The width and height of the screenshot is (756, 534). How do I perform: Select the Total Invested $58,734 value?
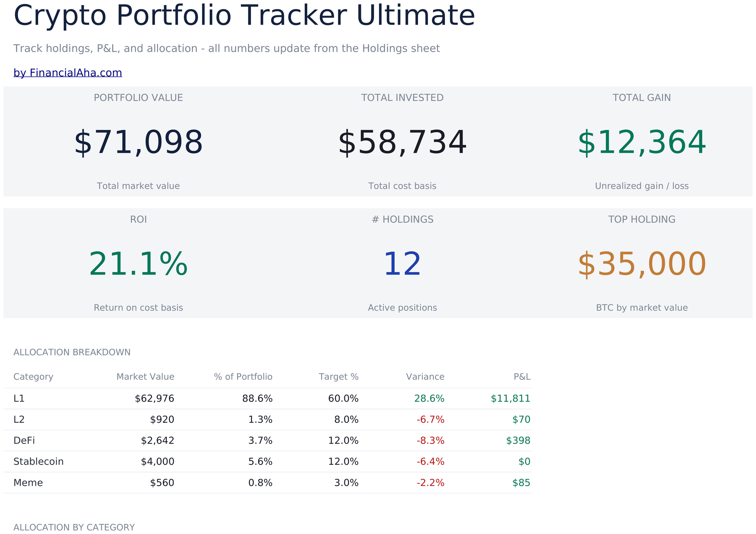tap(402, 143)
